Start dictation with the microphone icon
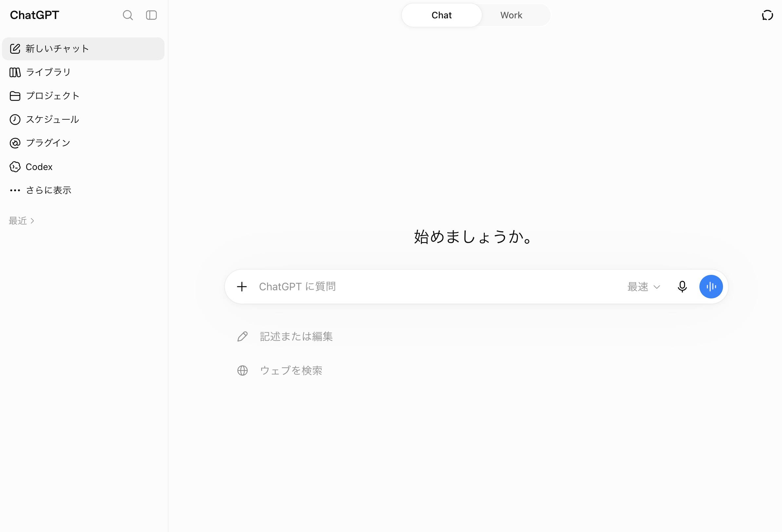Screen dimensions: 782x532 682,287
